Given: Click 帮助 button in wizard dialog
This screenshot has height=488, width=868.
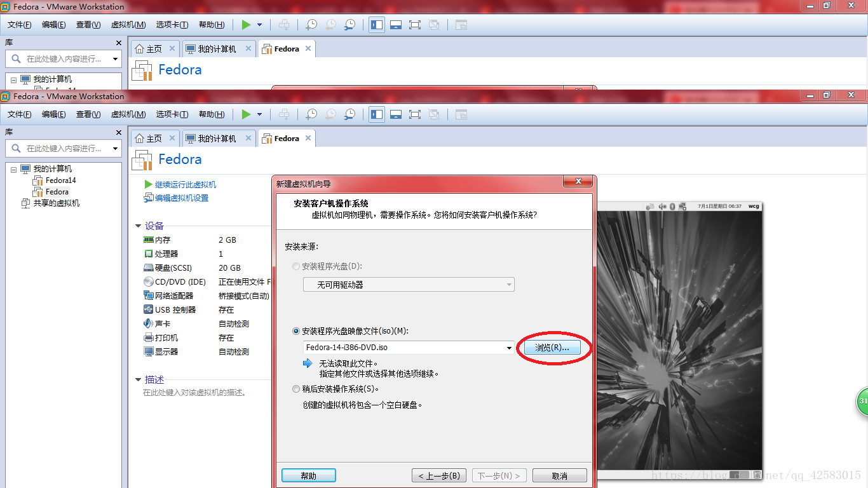Looking at the screenshot, I should (x=309, y=475).
